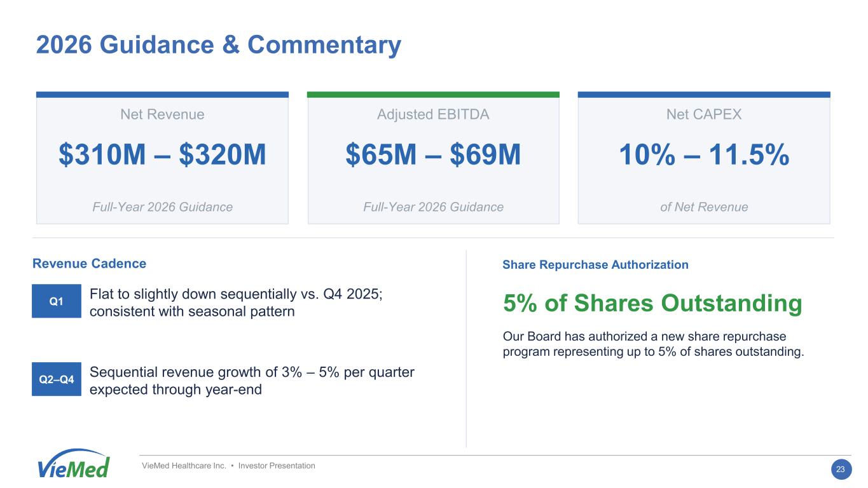Select the 'of Net Revenue' caption
Screen dimensions: 868x488
click(x=703, y=207)
